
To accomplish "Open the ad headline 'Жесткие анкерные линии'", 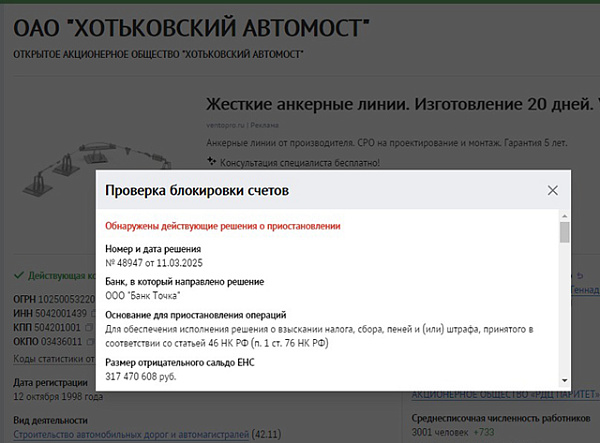I will click(402, 104).
